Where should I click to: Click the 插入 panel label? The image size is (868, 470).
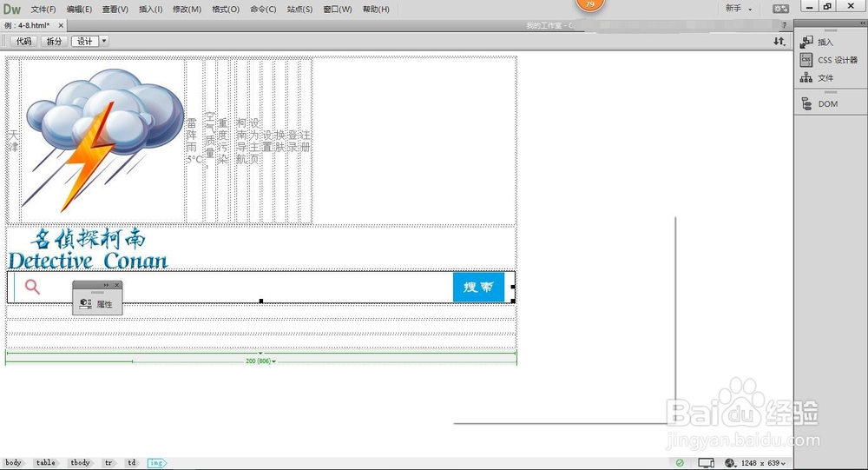pos(825,42)
